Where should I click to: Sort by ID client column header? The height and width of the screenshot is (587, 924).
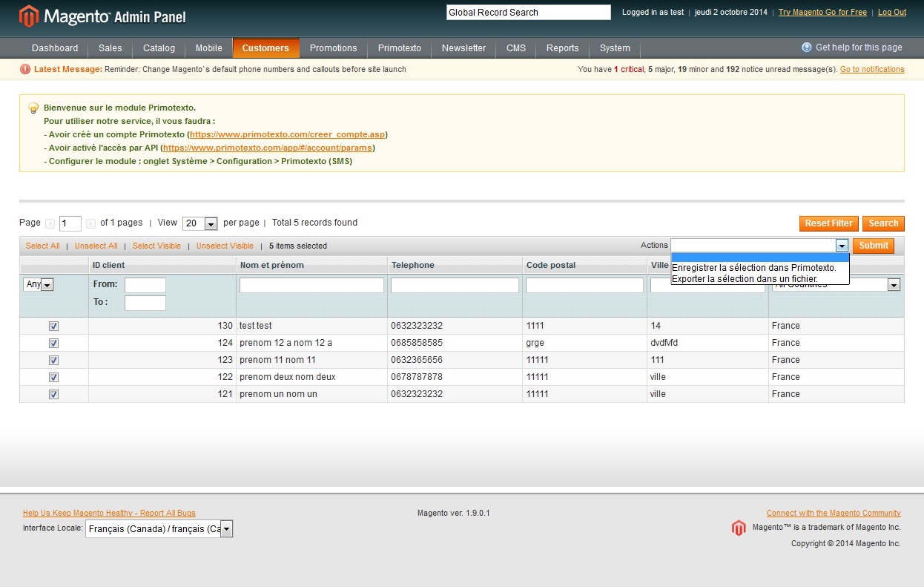108,265
